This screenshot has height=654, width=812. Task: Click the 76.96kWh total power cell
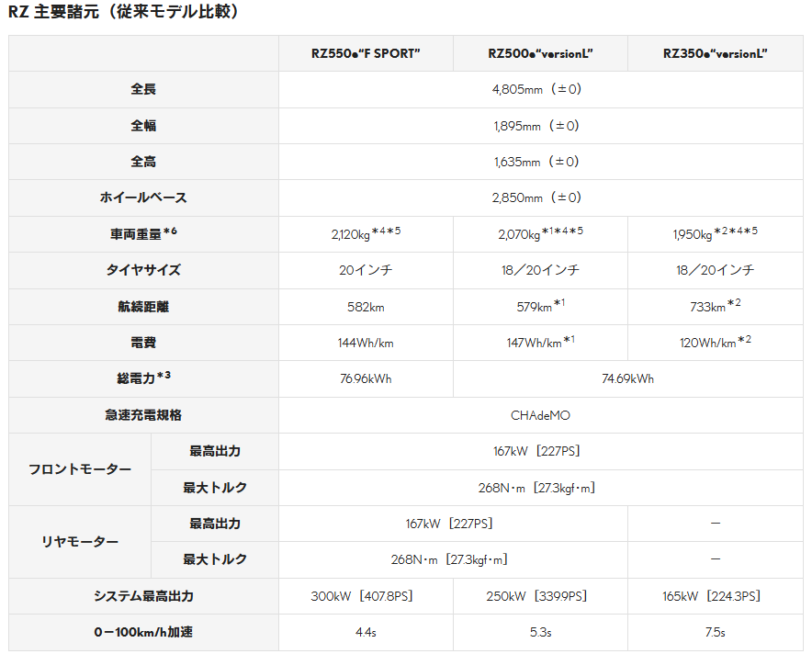366,378
